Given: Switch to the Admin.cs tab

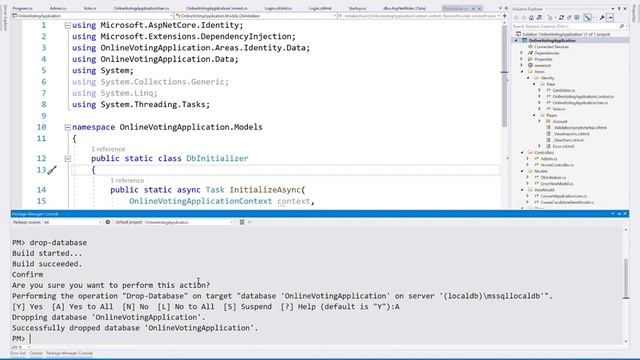Looking at the screenshot, I should coord(58,8).
